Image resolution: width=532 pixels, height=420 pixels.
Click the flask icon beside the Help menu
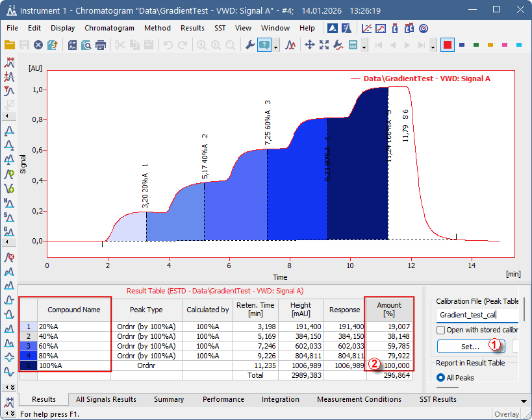(346, 29)
